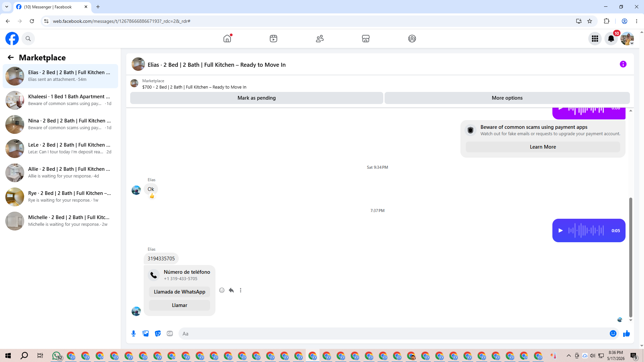Open Windows Task View

pyautogui.click(x=40, y=356)
